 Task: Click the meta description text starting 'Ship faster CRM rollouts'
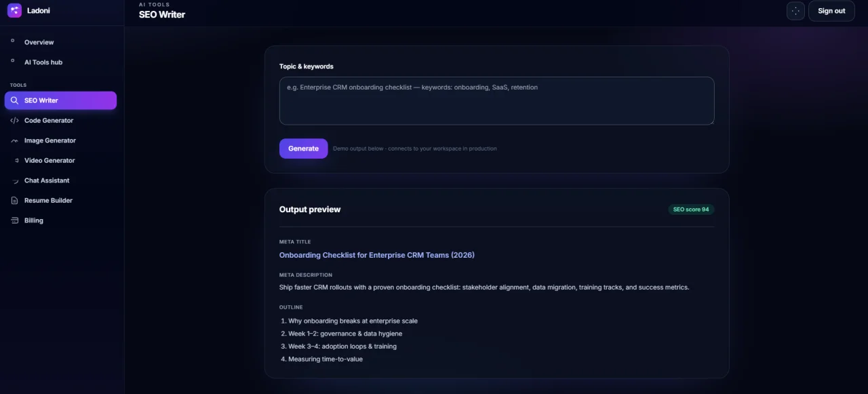click(x=484, y=288)
